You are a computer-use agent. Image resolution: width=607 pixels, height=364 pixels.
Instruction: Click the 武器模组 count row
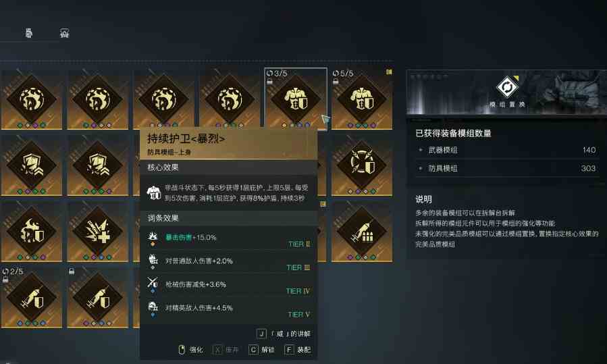[x=507, y=150]
